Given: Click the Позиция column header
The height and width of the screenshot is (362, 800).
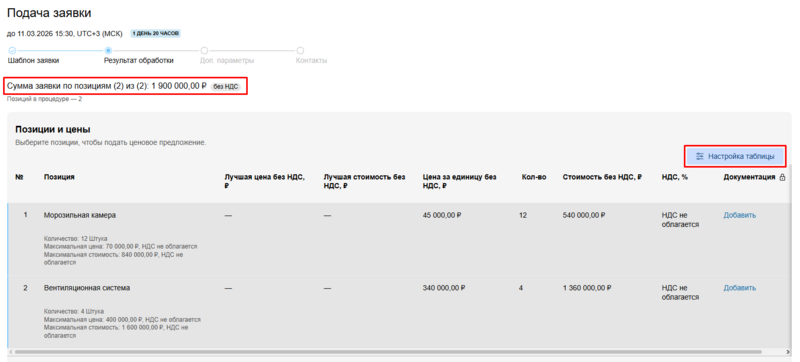Looking at the screenshot, I should 59,177.
